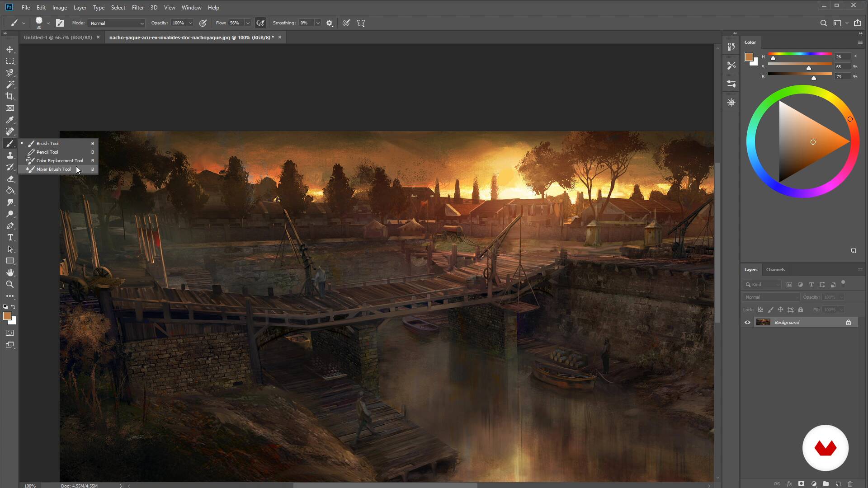Open Color panel options menu
868x488 pixels.
[860, 42]
